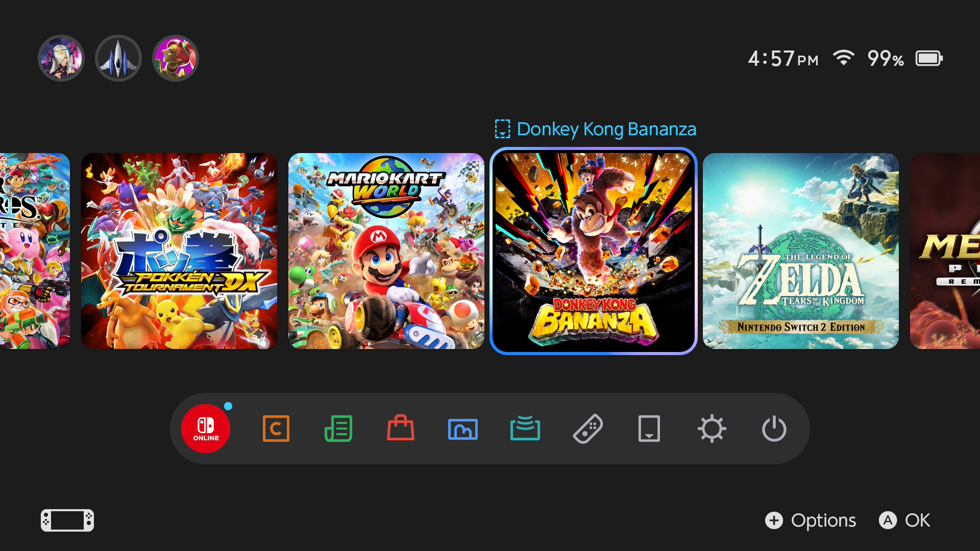
Task: Click the console handheld mode icon
Action: pos(67,520)
